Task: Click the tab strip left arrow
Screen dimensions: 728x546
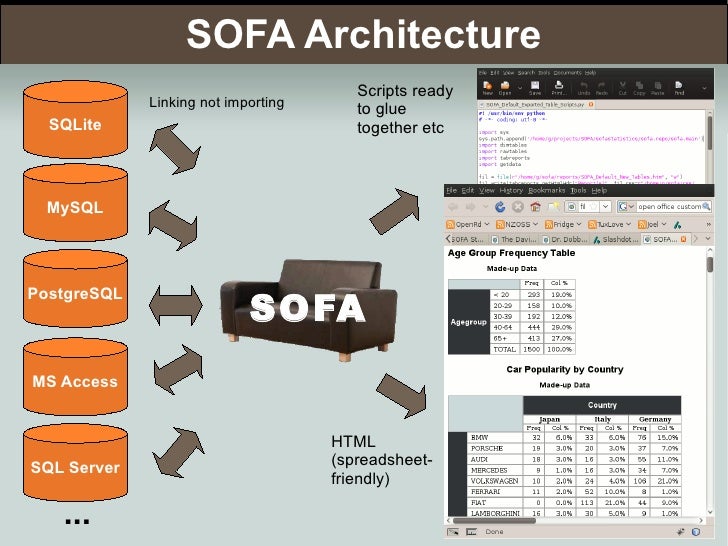Action: pos(448,239)
